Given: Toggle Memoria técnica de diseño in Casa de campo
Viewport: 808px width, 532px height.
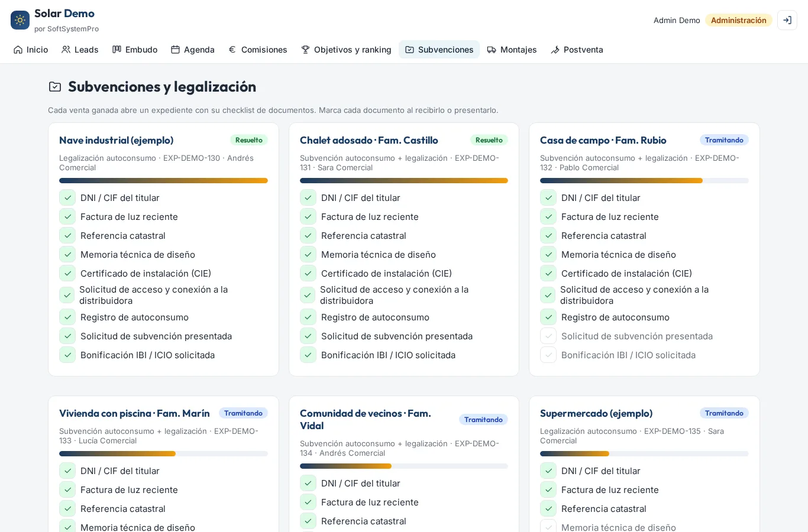Looking at the screenshot, I should tap(548, 255).
